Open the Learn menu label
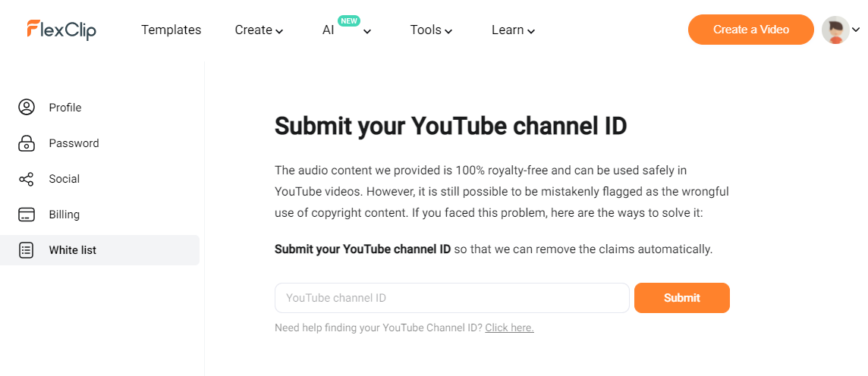868x376 pixels. (508, 30)
